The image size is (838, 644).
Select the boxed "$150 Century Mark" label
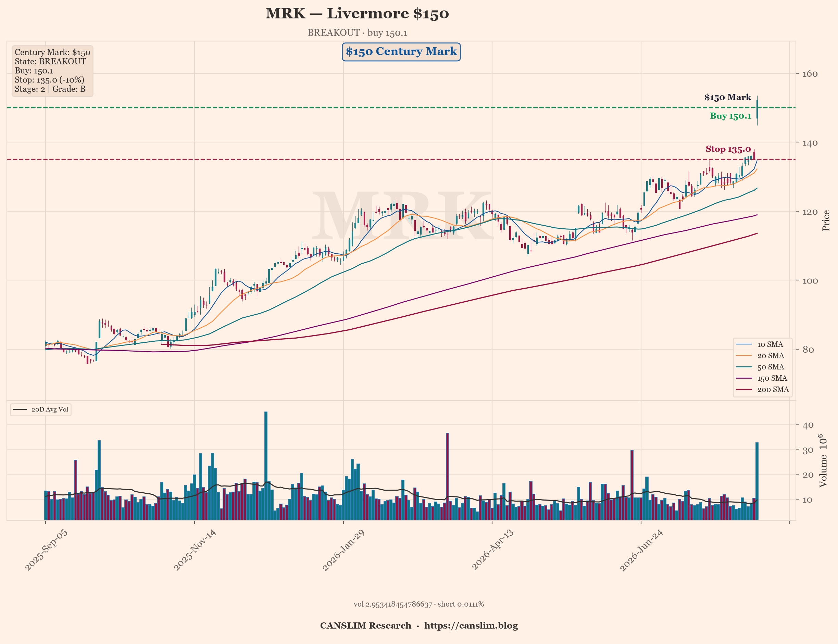[401, 52]
